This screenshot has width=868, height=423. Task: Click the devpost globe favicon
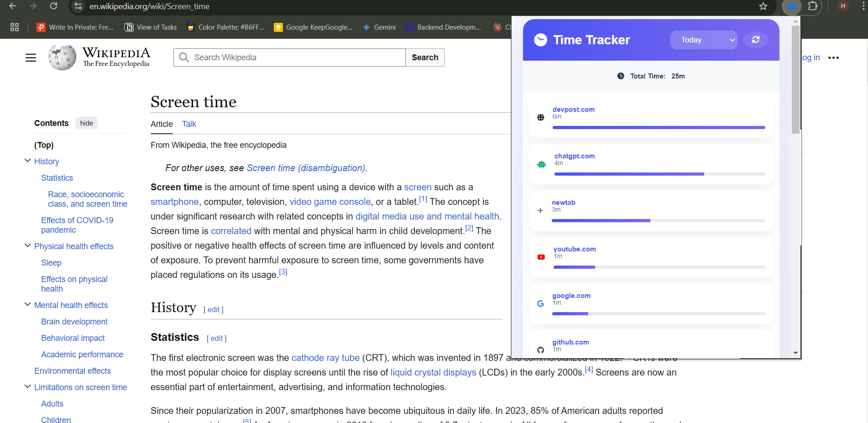541,117
